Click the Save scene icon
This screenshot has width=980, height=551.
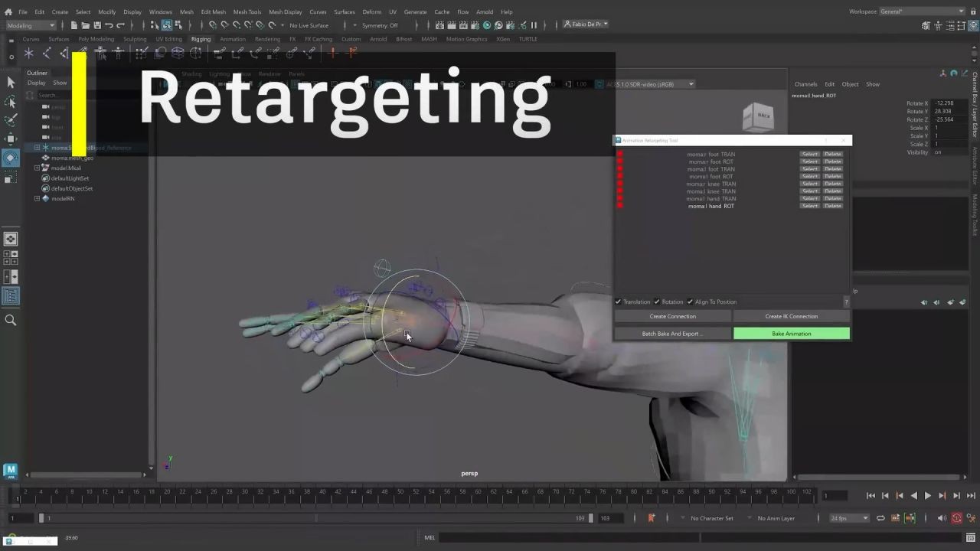tap(96, 25)
